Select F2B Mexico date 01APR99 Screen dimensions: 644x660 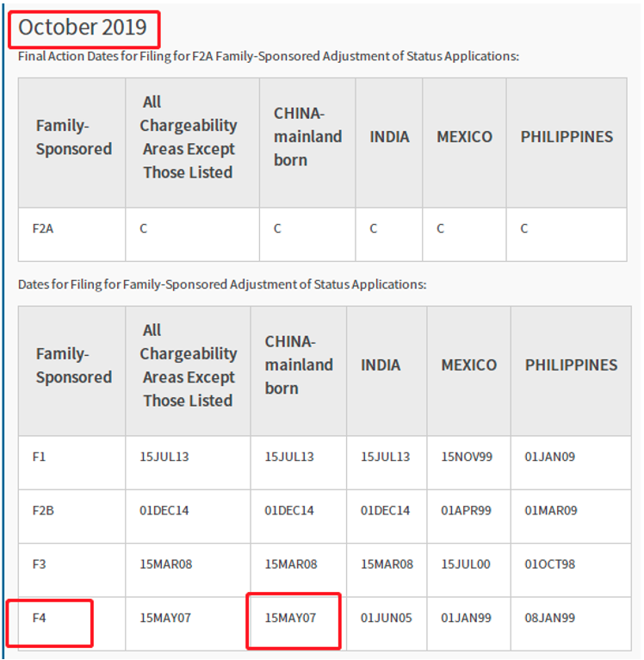[466, 511]
